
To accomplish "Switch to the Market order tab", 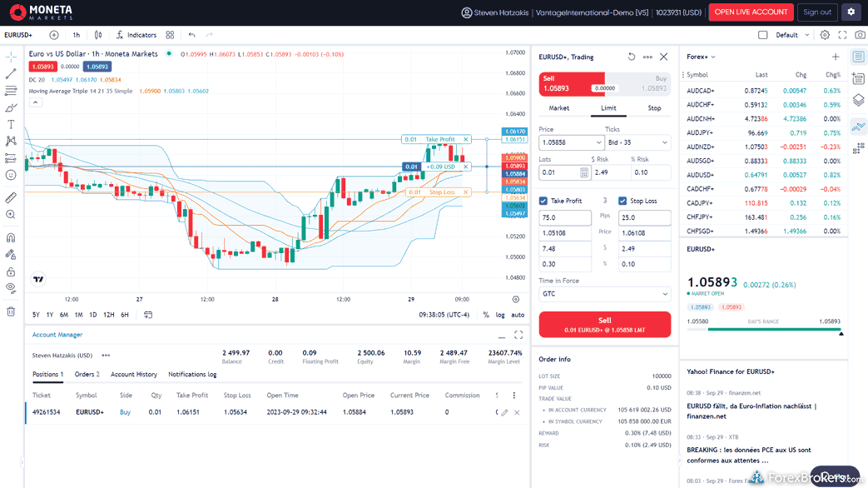I will tap(559, 108).
